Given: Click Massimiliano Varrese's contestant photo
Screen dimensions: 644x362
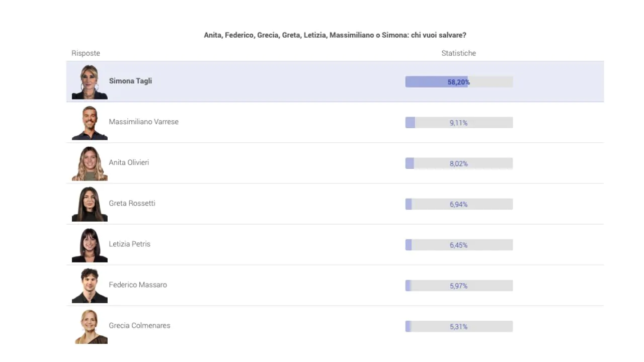Looking at the screenshot, I should coord(90,123).
